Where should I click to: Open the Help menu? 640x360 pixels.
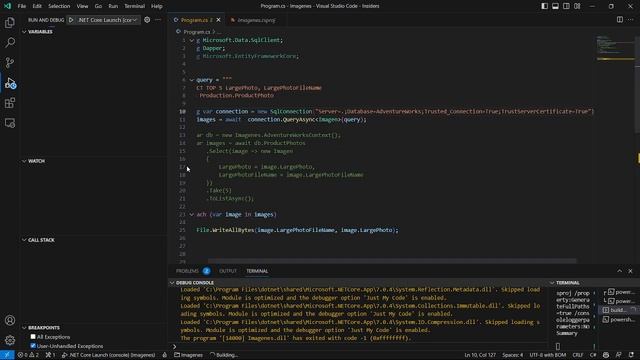pos(157,6)
